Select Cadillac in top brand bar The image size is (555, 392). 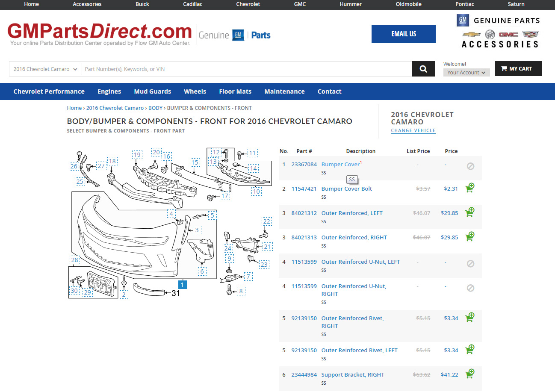(x=193, y=4)
